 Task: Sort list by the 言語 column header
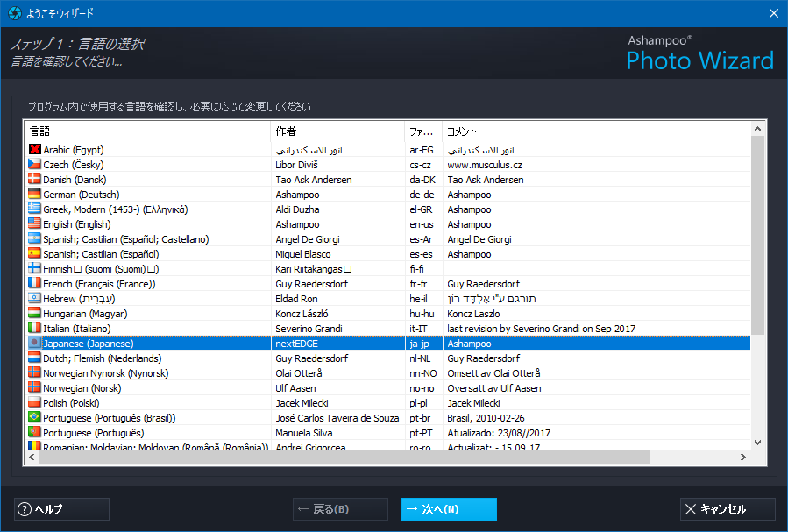click(x=147, y=131)
